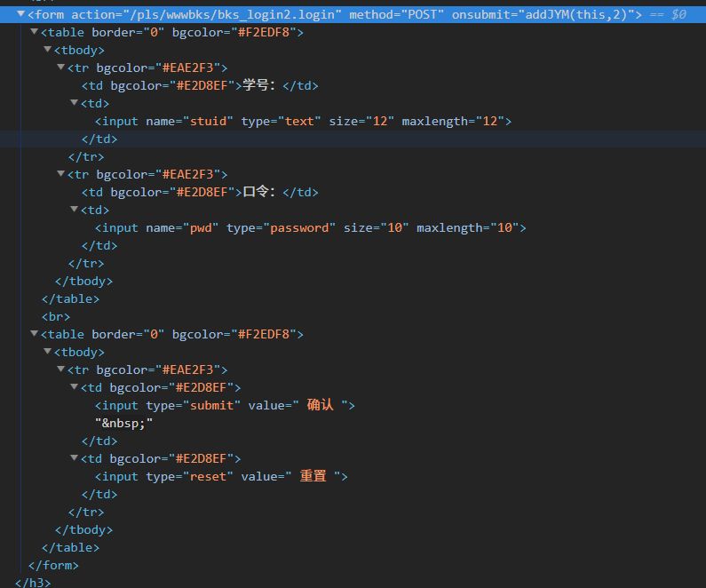Collapse the form element's disclosure triangle
The width and height of the screenshot is (706, 588).
(x=20, y=14)
